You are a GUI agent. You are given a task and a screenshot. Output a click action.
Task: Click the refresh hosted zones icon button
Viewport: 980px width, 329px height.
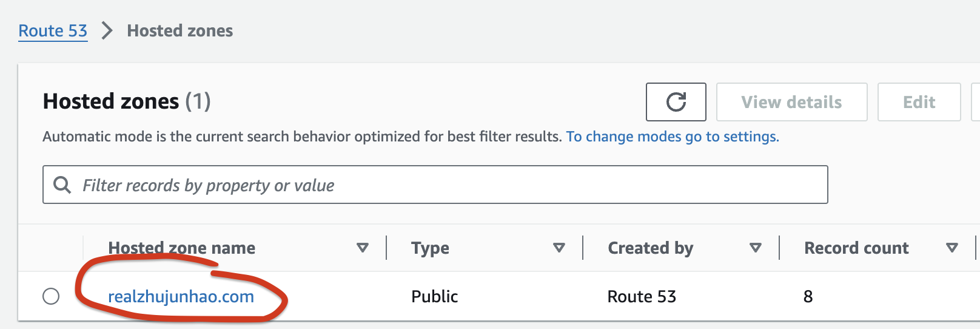[x=676, y=102]
